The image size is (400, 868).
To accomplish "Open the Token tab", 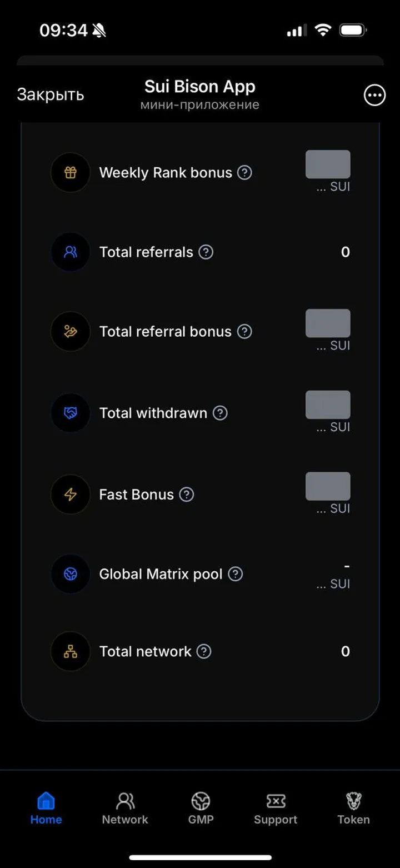I will 353,808.
